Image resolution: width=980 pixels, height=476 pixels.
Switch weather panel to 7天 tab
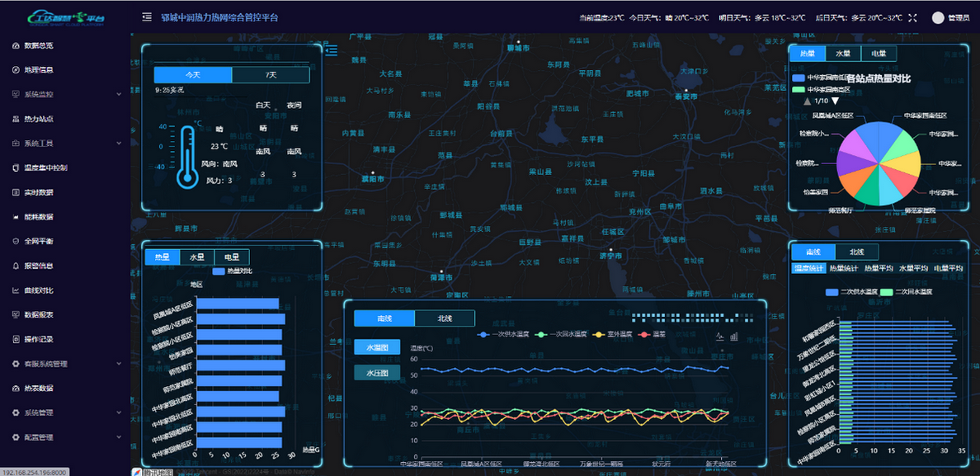pyautogui.click(x=270, y=75)
